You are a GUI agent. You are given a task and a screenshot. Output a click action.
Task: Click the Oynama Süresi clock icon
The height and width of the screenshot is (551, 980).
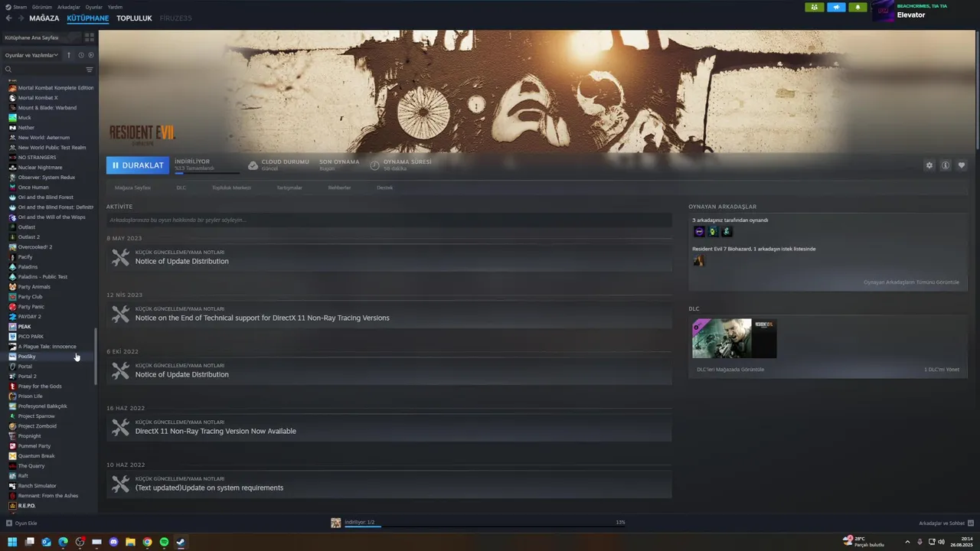point(374,165)
